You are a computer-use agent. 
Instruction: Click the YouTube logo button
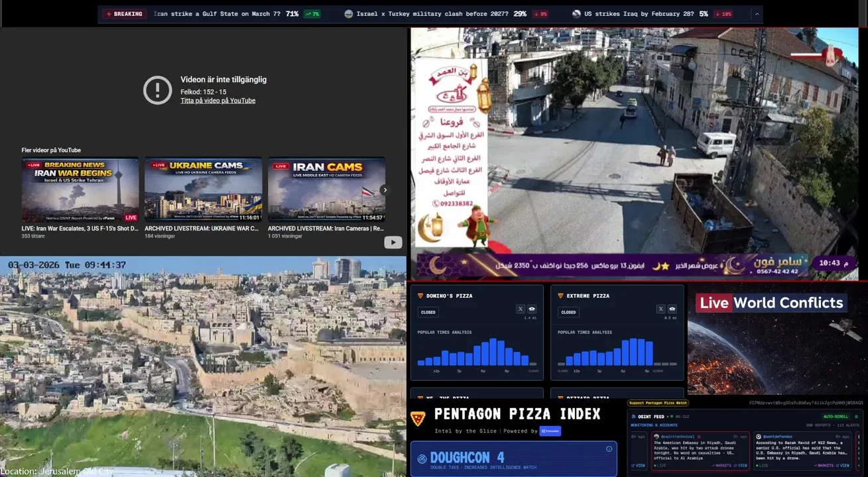393,242
